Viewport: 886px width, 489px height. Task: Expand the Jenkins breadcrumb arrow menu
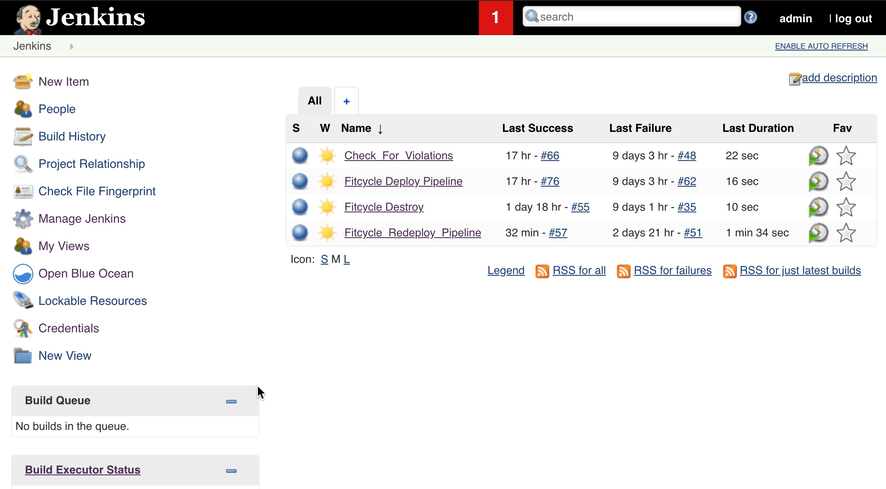[x=72, y=46]
